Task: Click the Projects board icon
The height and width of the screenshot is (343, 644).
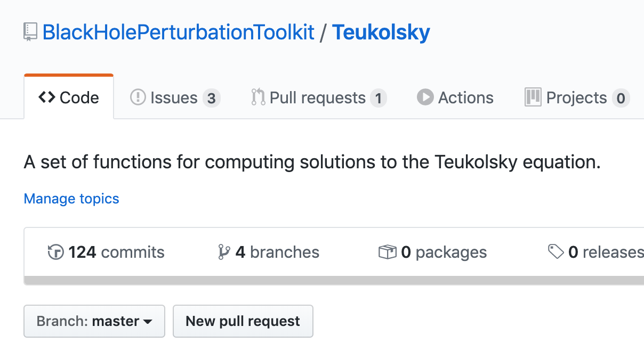Action: (533, 97)
